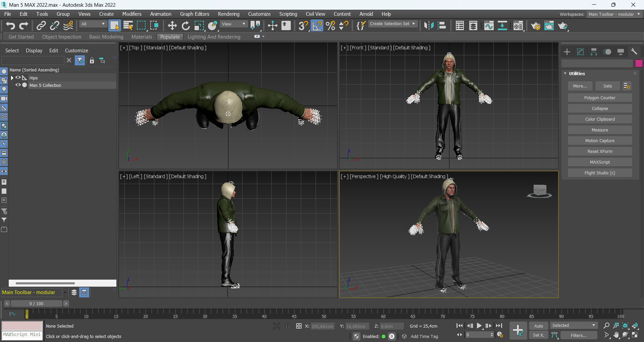Open Create Selection Set dropdown

click(x=392, y=24)
